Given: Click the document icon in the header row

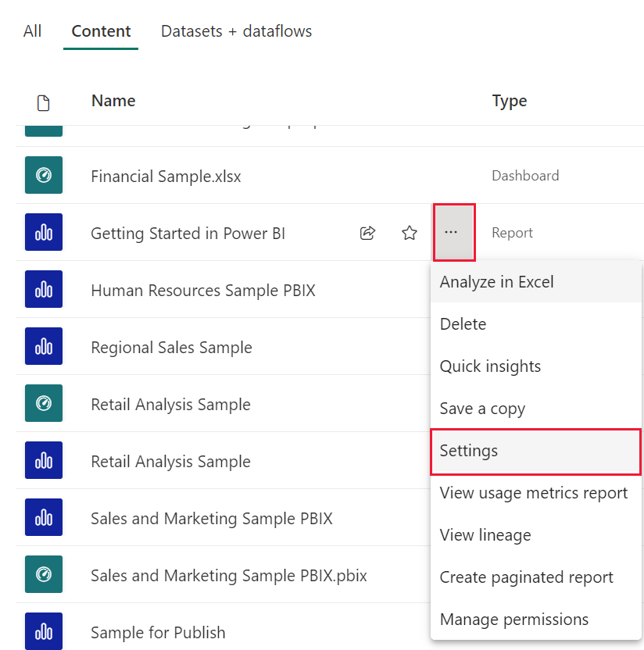Looking at the screenshot, I should [43, 102].
